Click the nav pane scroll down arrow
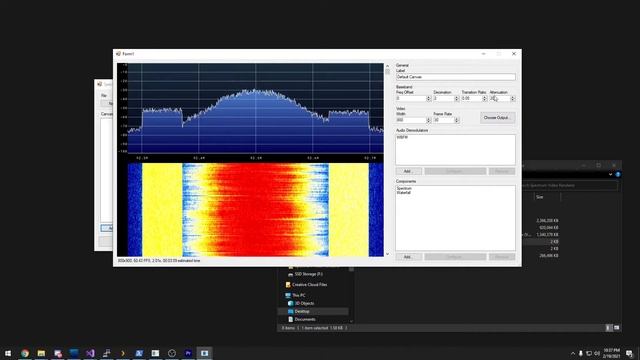The height and width of the screenshot is (360, 640). point(351,321)
